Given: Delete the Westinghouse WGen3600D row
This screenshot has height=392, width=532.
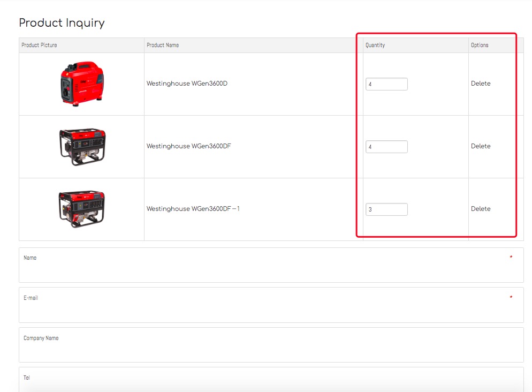Looking at the screenshot, I should 480,84.
